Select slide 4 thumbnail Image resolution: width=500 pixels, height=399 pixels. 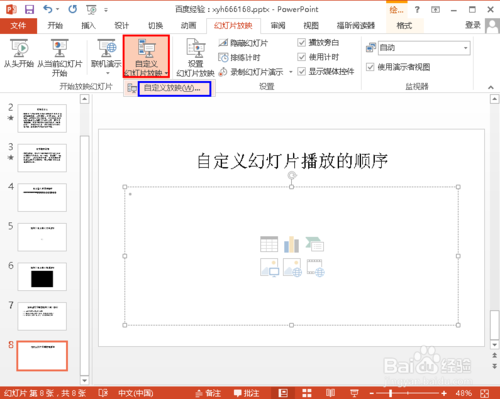pos(42,197)
